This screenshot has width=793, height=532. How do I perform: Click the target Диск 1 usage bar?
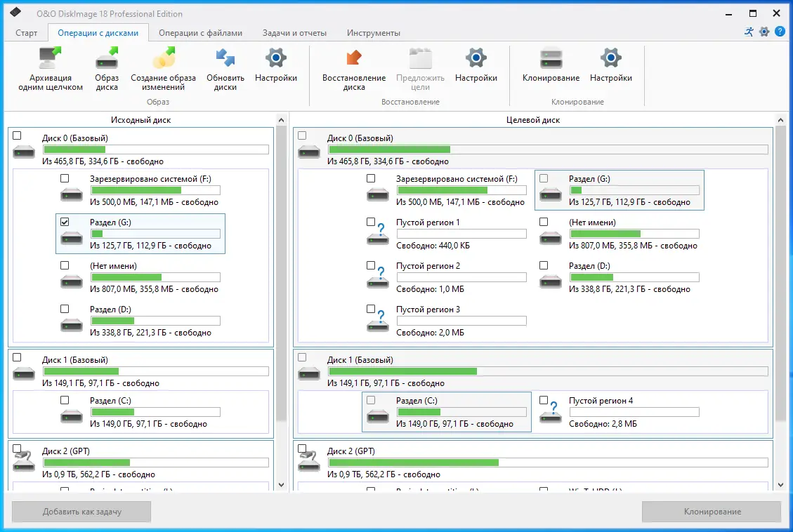[x=549, y=371]
